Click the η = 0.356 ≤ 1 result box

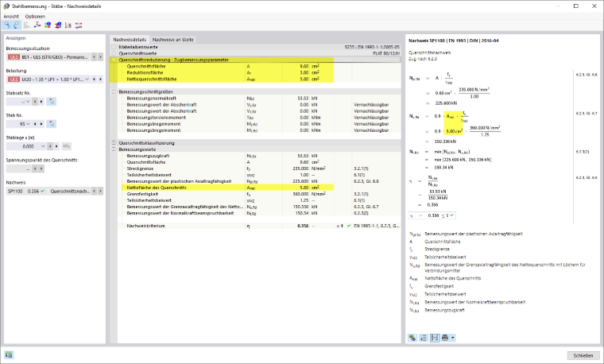click(432, 215)
